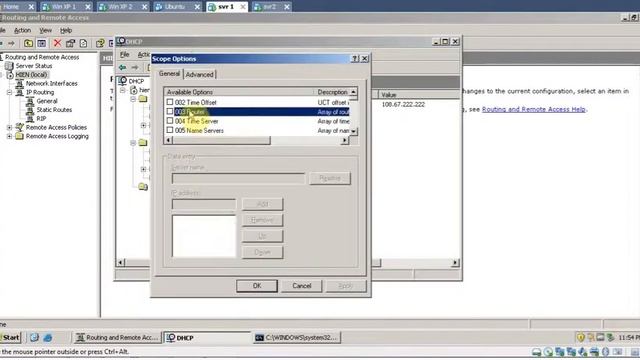Screen dimensions: 640x360
Task: Click the context help question mark in Scope Options
Action: [355, 59]
